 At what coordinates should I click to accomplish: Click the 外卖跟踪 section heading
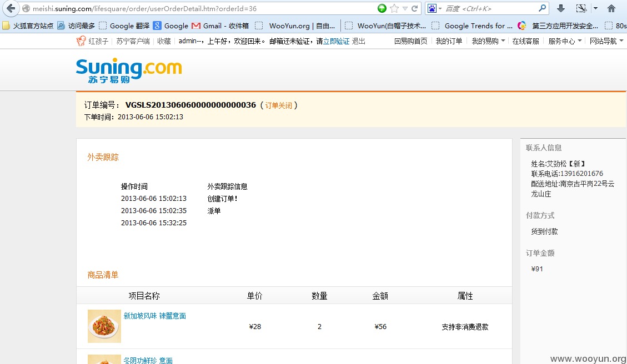click(103, 157)
